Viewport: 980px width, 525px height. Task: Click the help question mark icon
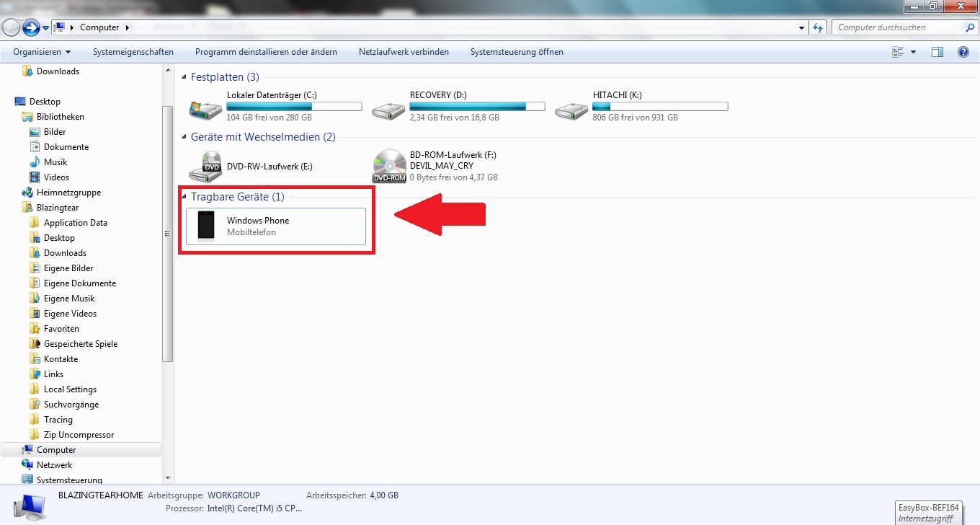click(963, 52)
